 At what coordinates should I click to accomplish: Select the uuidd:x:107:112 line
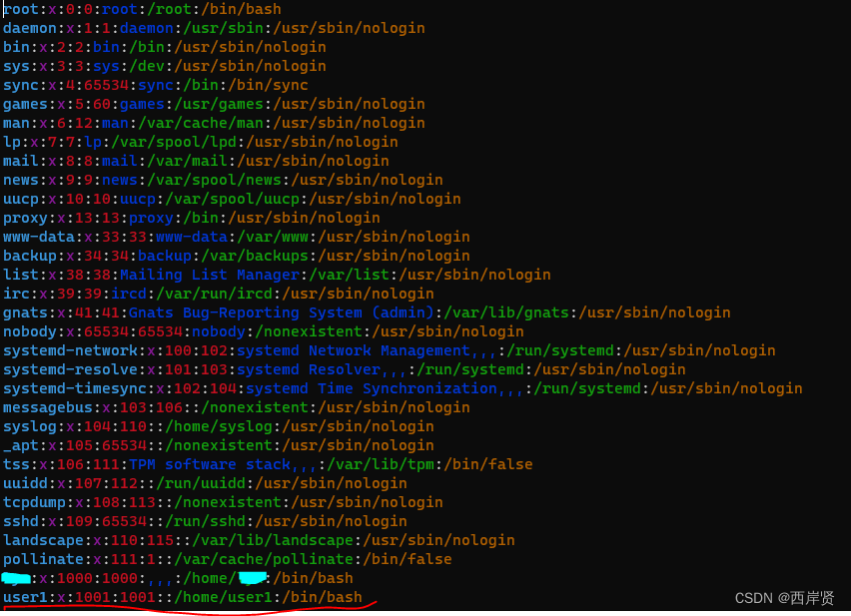click(x=205, y=483)
